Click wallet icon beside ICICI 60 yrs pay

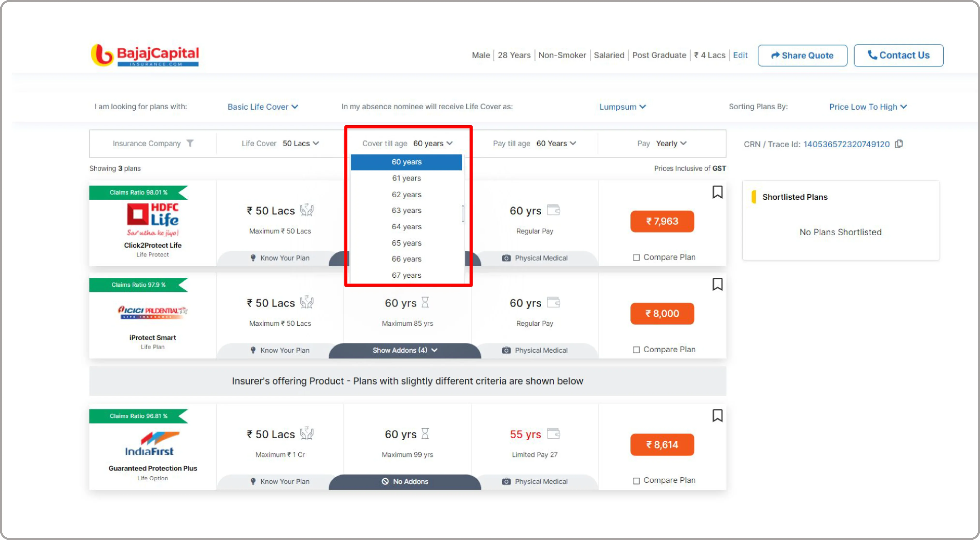(x=554, y=302)
